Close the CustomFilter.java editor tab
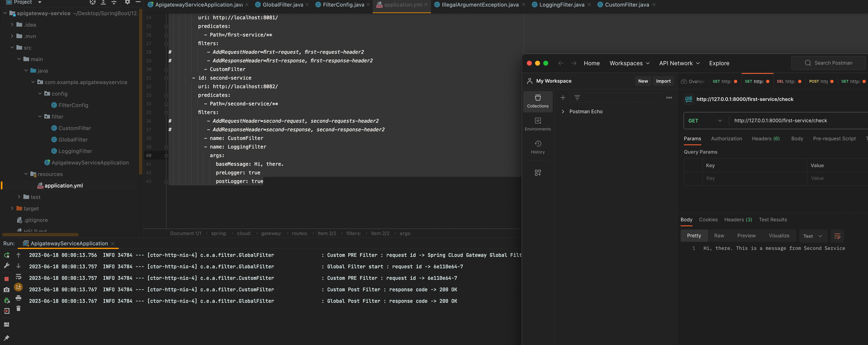The image size is (868, 345). point(654,5)
